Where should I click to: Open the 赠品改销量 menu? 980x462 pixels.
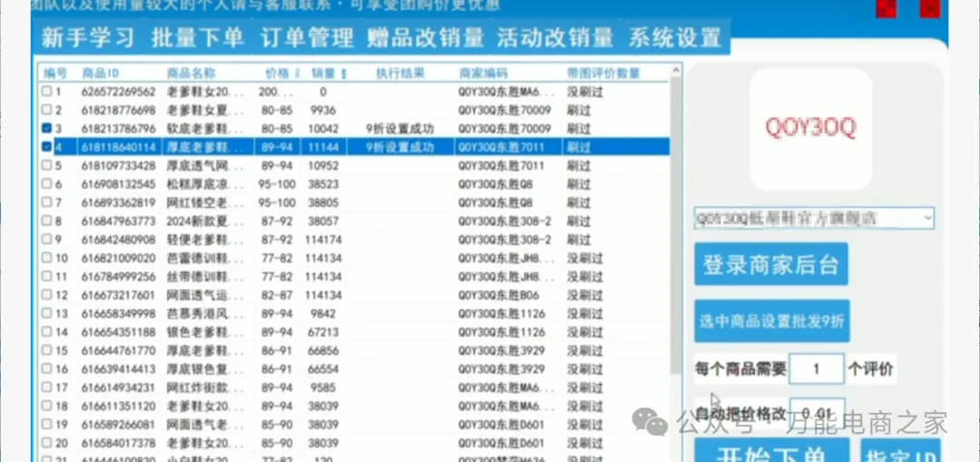point(426,38)
